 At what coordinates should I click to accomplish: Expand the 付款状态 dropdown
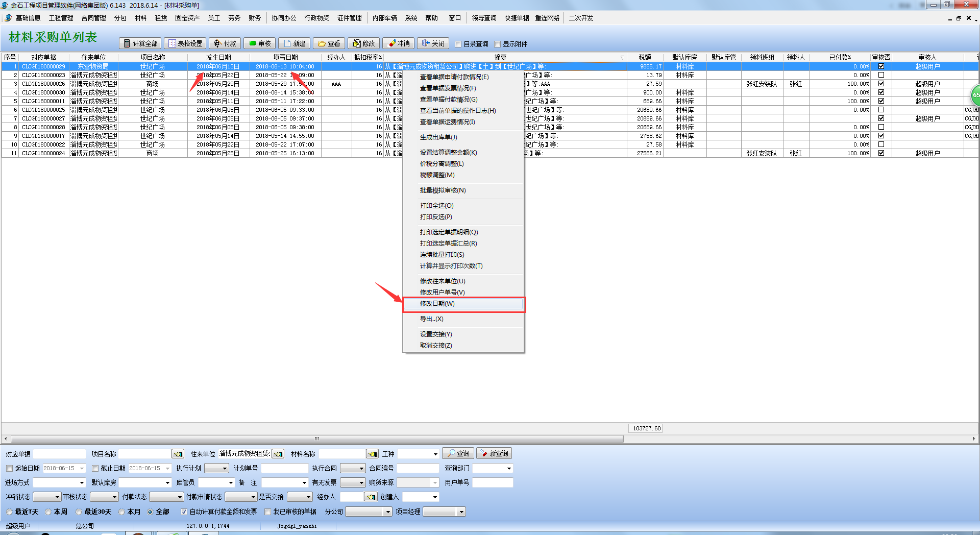coord(180,497)
